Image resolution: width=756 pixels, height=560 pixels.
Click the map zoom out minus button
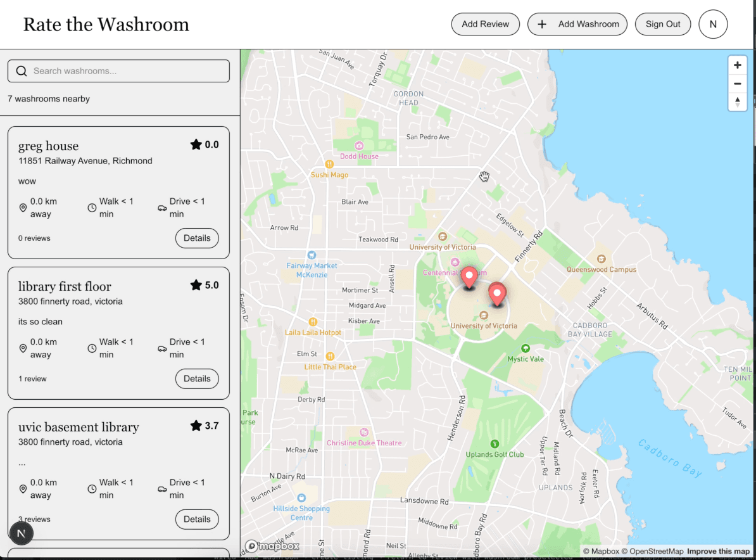737,84
